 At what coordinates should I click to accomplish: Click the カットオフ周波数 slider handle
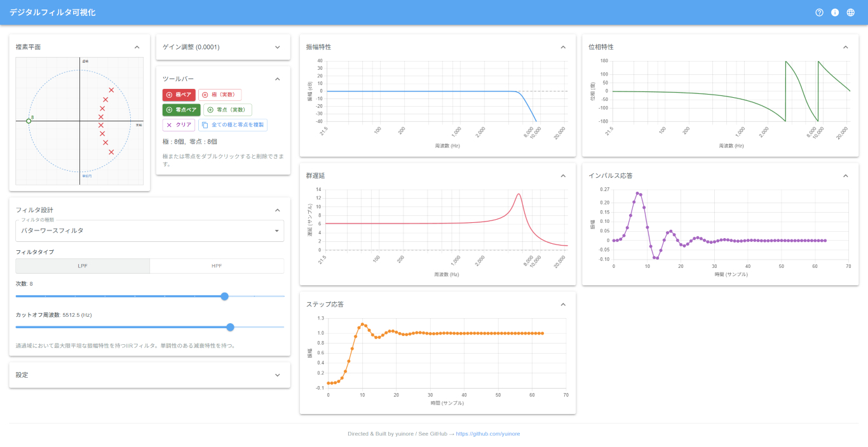[x=230, y=327]
